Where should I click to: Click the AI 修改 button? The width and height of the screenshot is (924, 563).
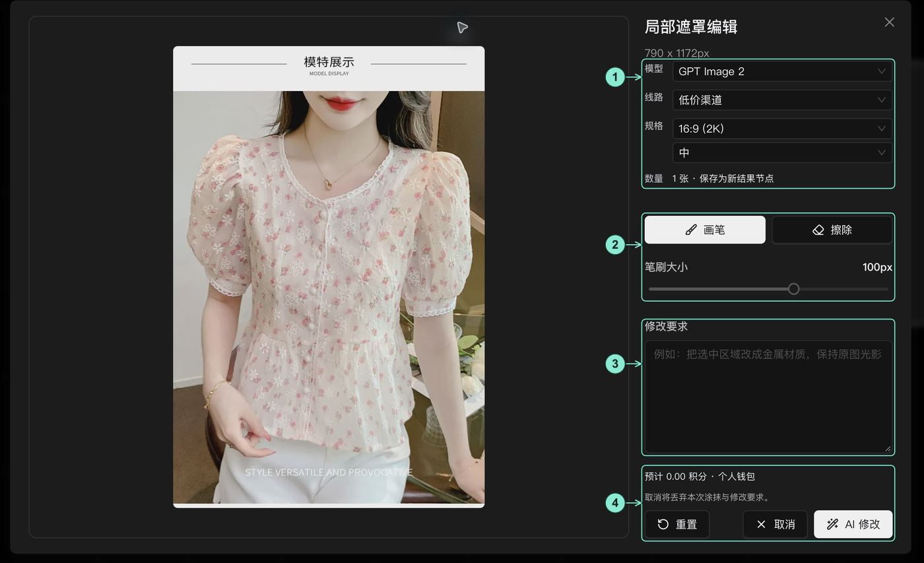[853, 524]
